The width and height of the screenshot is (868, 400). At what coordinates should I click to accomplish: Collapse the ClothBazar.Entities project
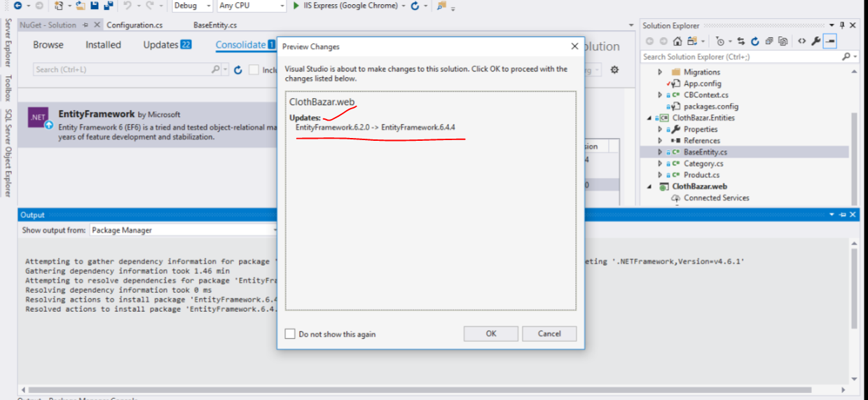[x=650, y=118]
